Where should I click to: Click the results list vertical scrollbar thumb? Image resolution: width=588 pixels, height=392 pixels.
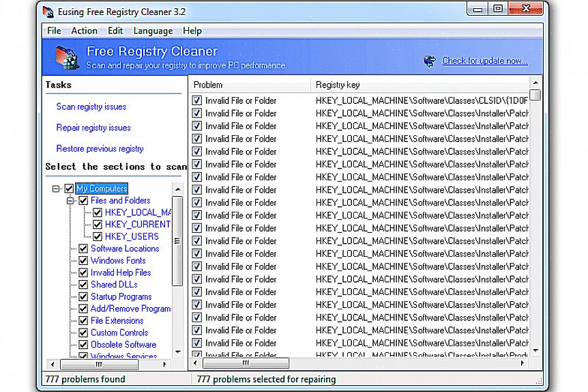(536, 95)
